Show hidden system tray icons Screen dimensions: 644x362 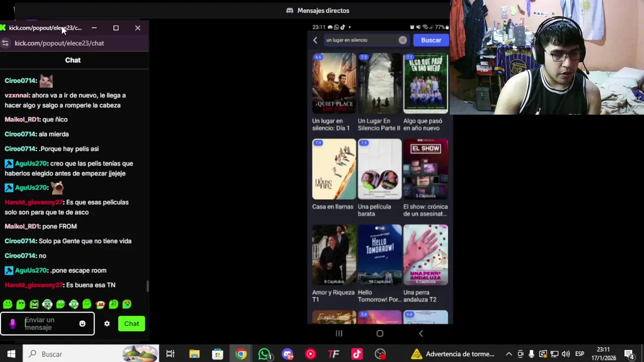509,354
